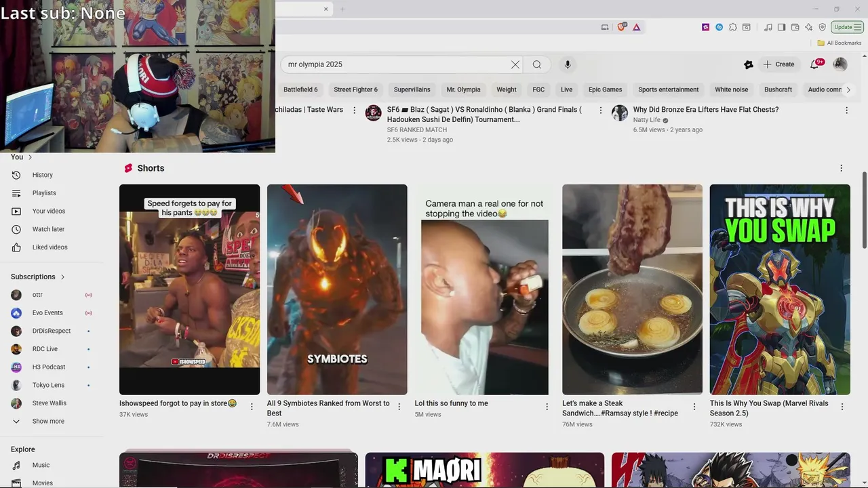868x488 pixels.
Task: Open the account avatar menu
Action: coord(840,64)
